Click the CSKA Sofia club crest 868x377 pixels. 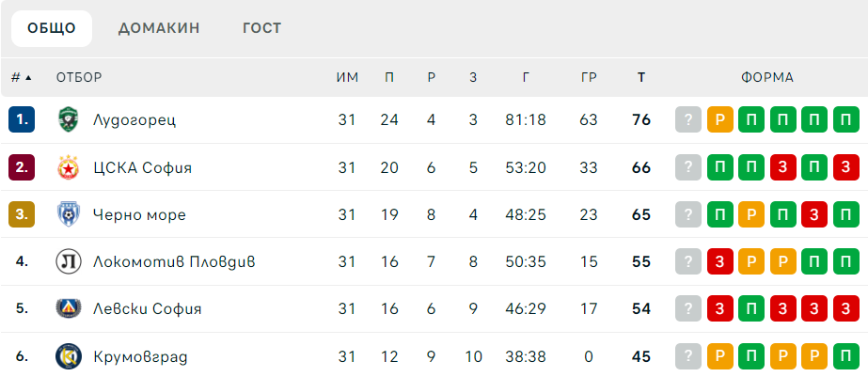pyautogui.click(x=69, y=167)
